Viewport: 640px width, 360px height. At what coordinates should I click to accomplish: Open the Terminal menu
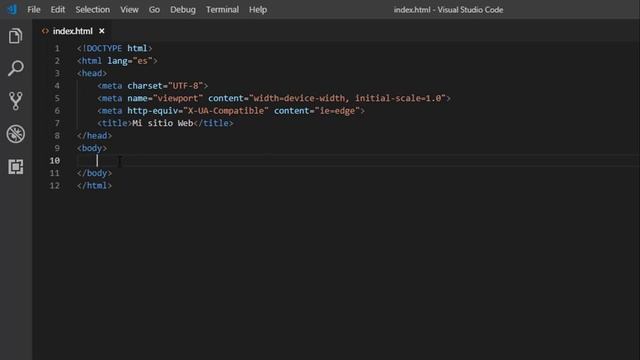click(x=222, y=9)
